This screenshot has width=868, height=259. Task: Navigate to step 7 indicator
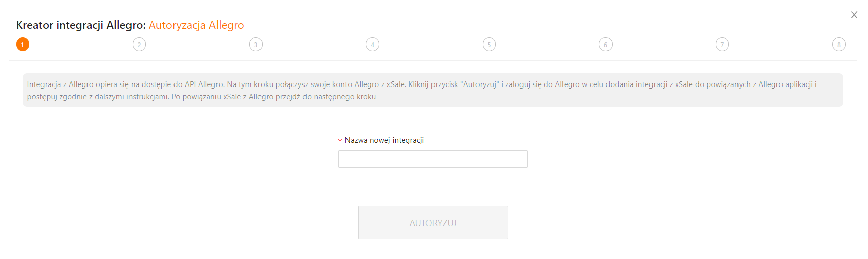722,45
